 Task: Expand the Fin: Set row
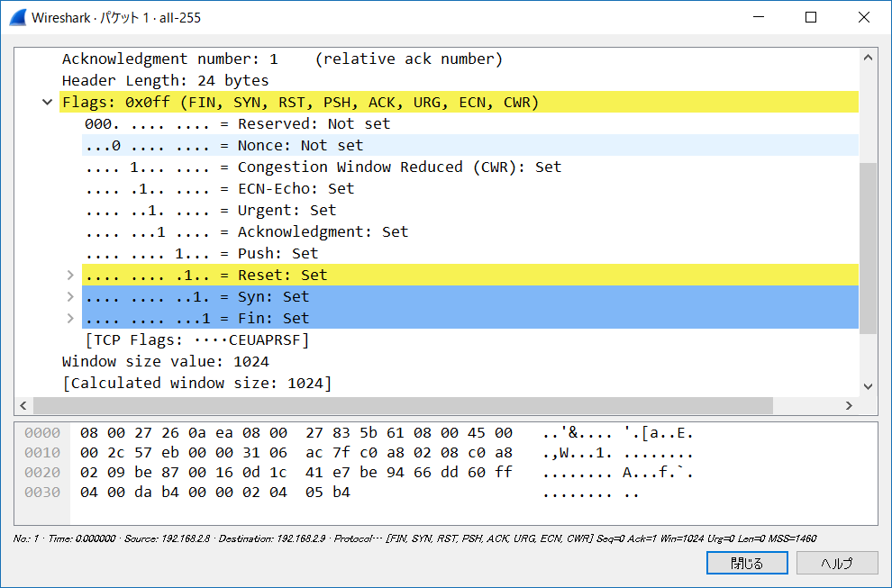70,319
